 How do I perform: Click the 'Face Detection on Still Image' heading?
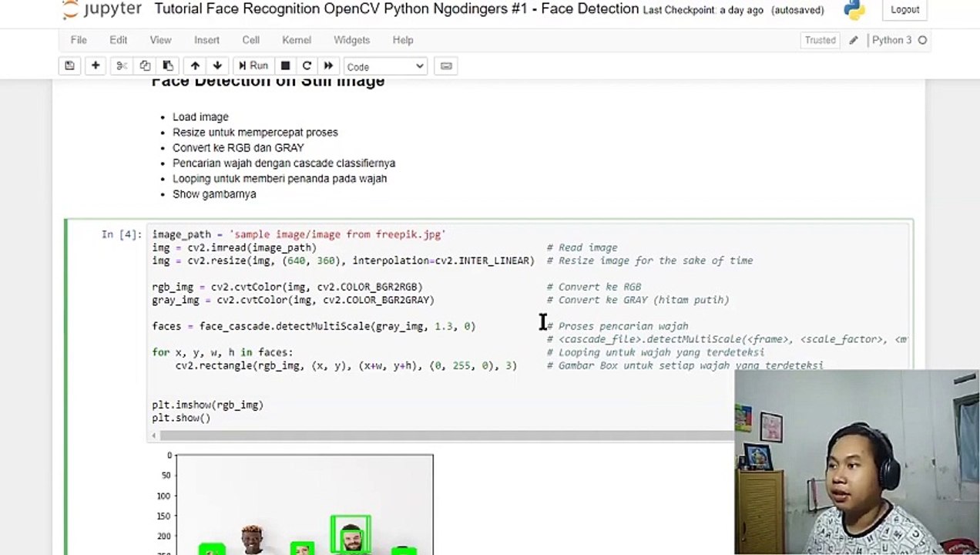point(267,82)
